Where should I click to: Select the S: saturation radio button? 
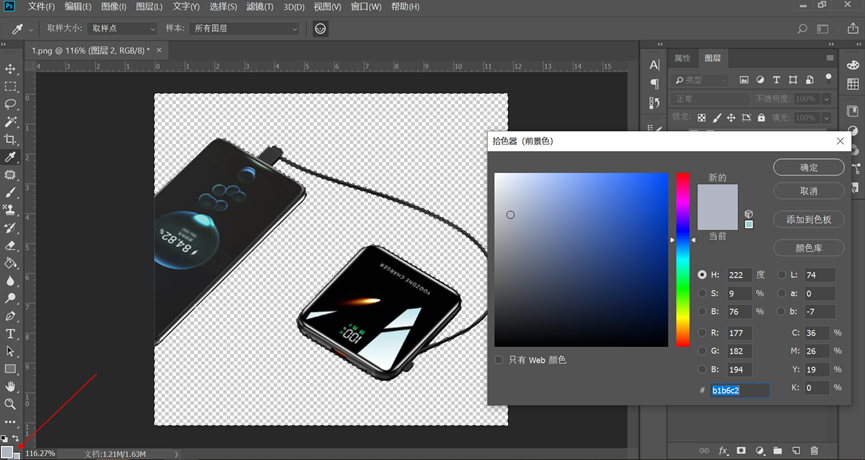[x=702, y=294]
